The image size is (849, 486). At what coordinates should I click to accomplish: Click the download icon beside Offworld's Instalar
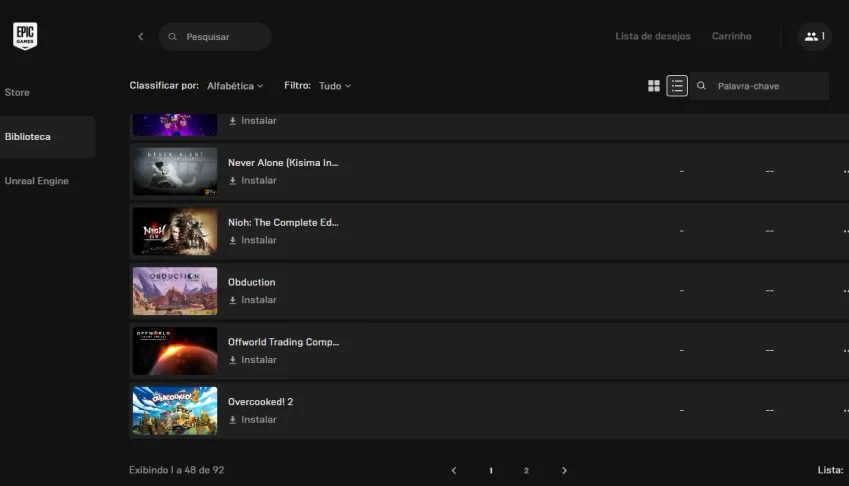[x=232, y=360]
